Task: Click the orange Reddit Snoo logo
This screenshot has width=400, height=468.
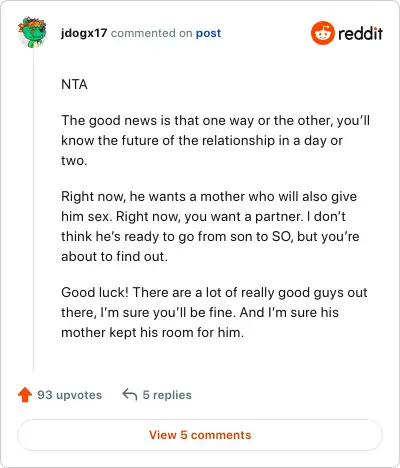Action: coord(322,33)
